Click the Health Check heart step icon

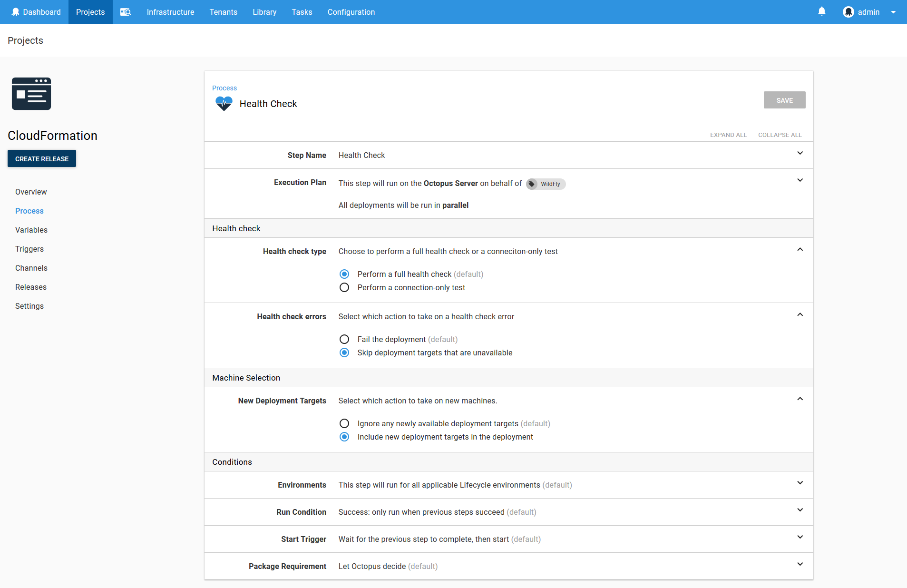click(224, 103)
